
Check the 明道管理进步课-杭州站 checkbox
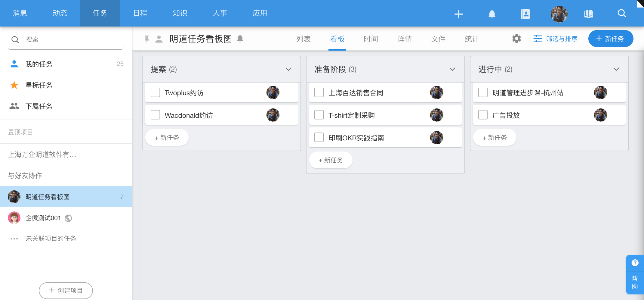click(x=483, y=92)
